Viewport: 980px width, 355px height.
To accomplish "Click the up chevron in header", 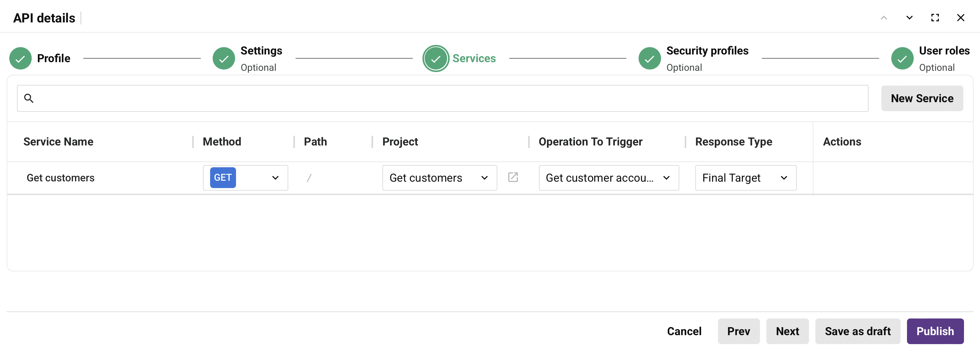I will pos(884,18).
